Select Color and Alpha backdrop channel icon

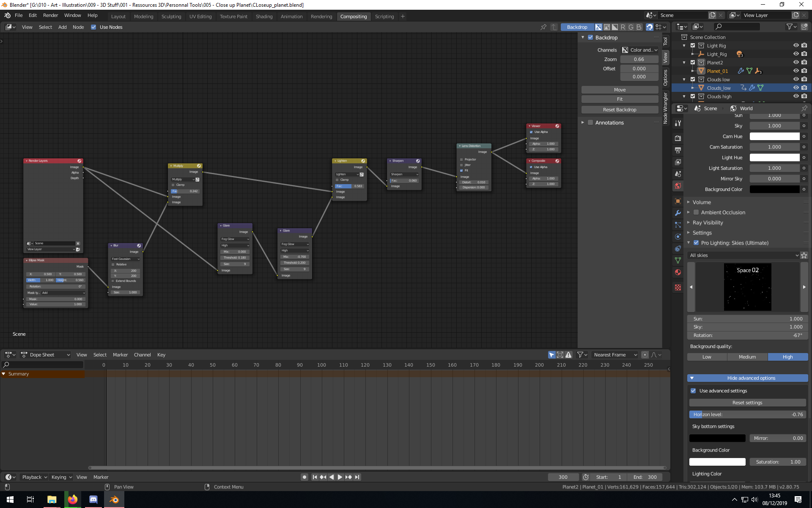[x=598, y=27]
